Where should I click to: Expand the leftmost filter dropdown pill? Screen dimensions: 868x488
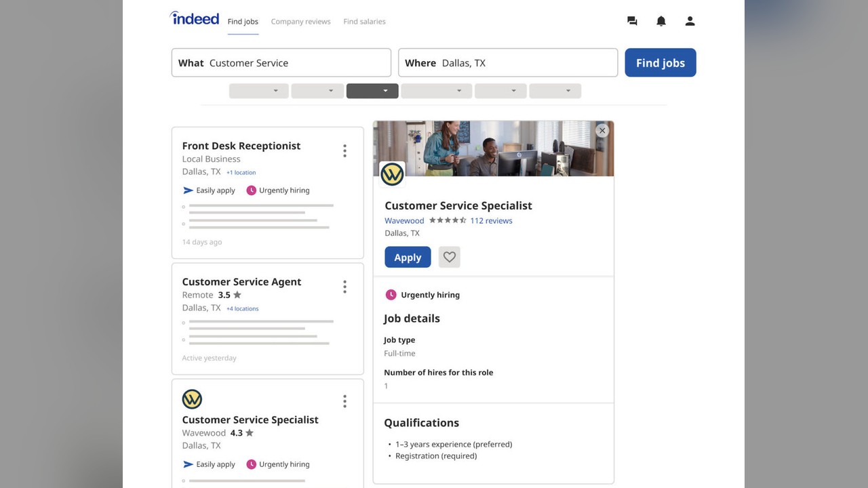[259, 91]
